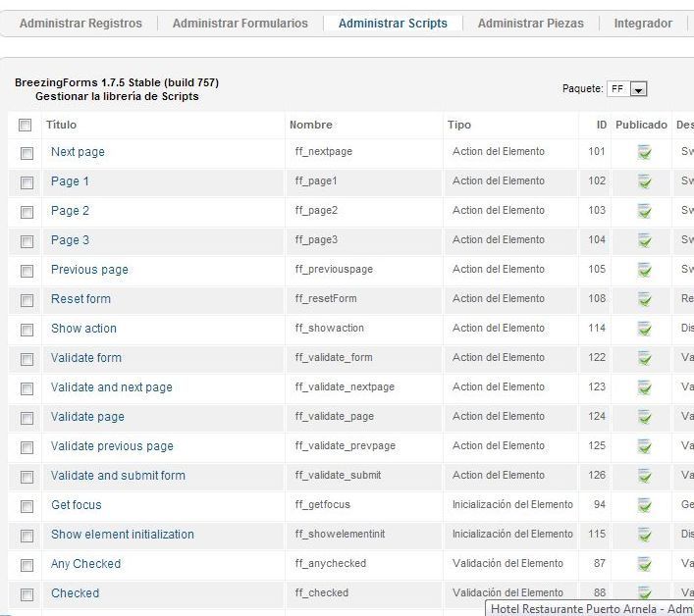The image size is (694, 616).
Task: Open the Page 1 script link
Action: [70, 180]
